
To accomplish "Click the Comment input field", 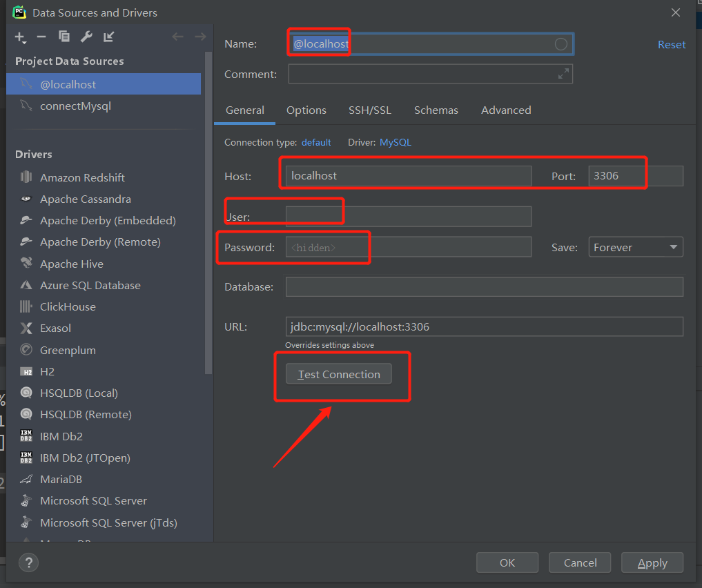I will coord(431,74).
